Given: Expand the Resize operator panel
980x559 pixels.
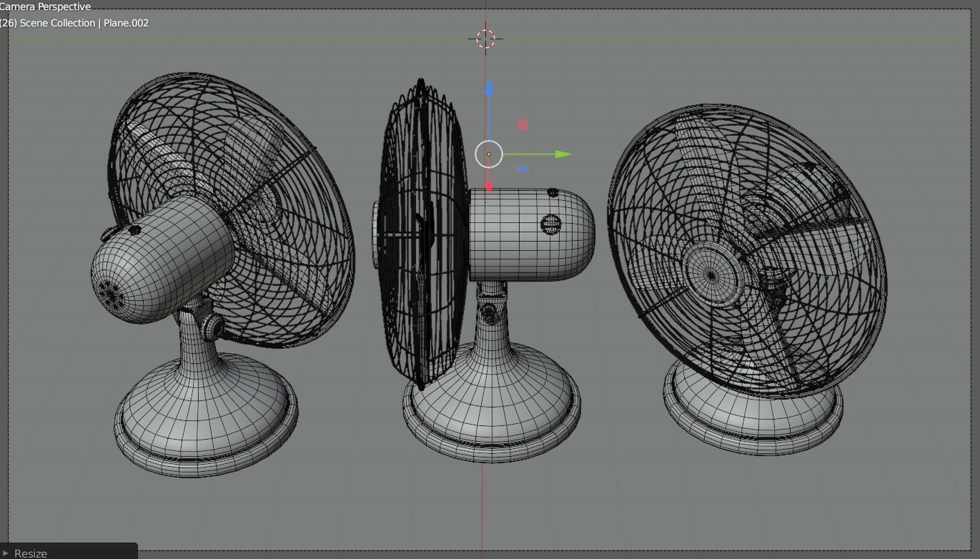Looking at the screenshot, I should coord(30,553).
